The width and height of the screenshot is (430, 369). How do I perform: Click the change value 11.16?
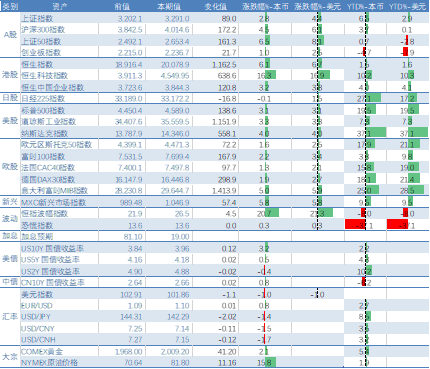point(227,362)
